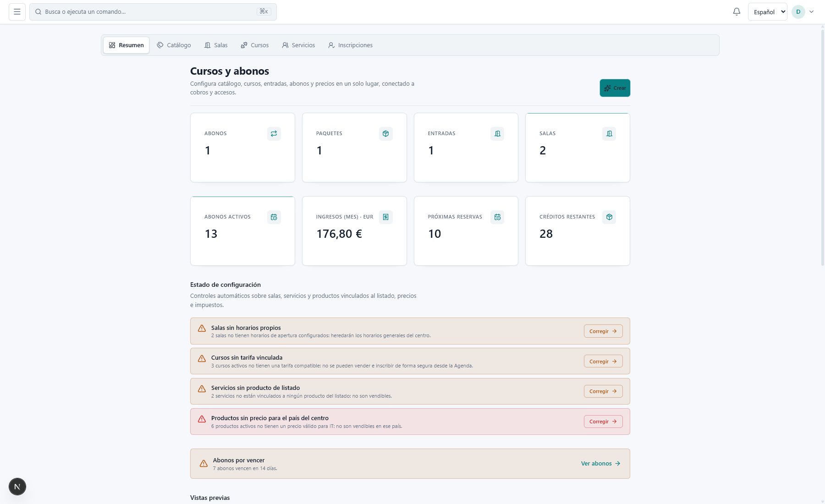Switch to the Inscripciones tab
825x504 pixels.
(x=350, y=45)
